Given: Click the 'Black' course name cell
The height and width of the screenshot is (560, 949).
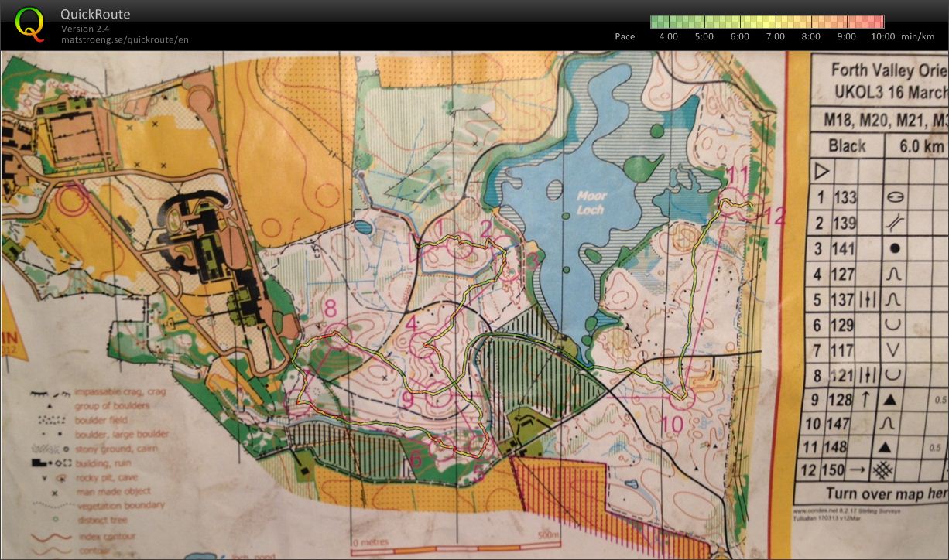Looking at the screenshot, I should tap(847, 145).
